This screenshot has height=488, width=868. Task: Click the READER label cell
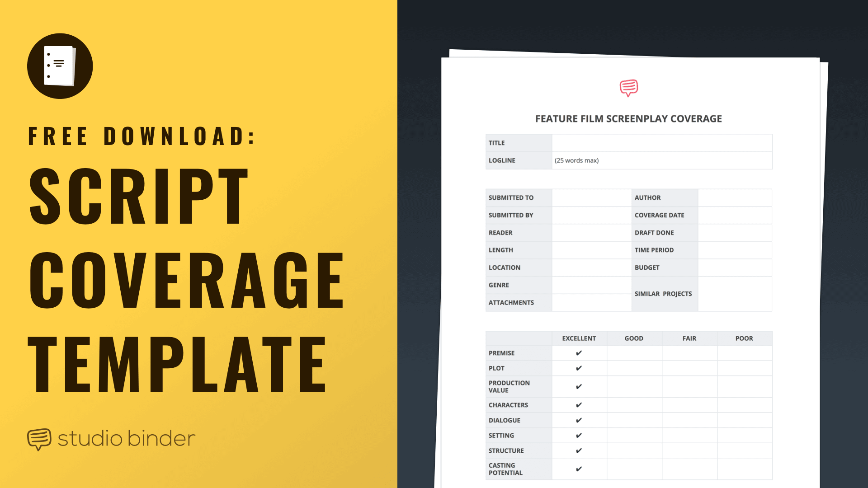(x=519, y=233)
